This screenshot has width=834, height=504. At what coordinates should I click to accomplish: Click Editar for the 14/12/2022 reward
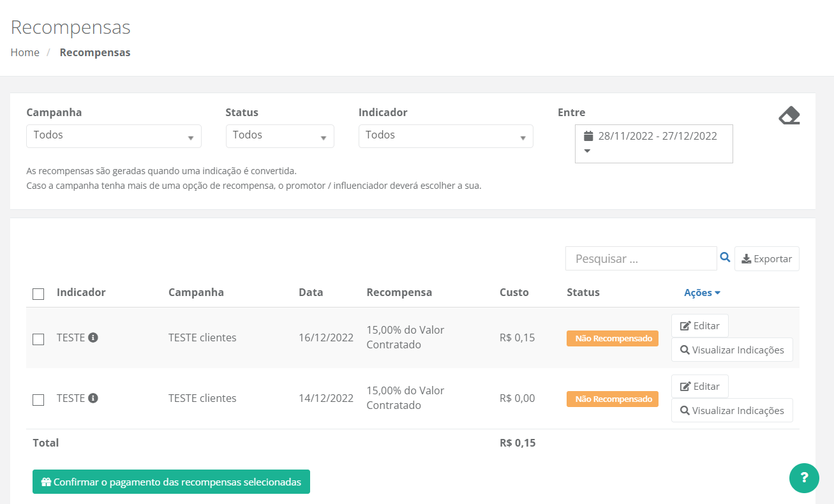(699, 386)
